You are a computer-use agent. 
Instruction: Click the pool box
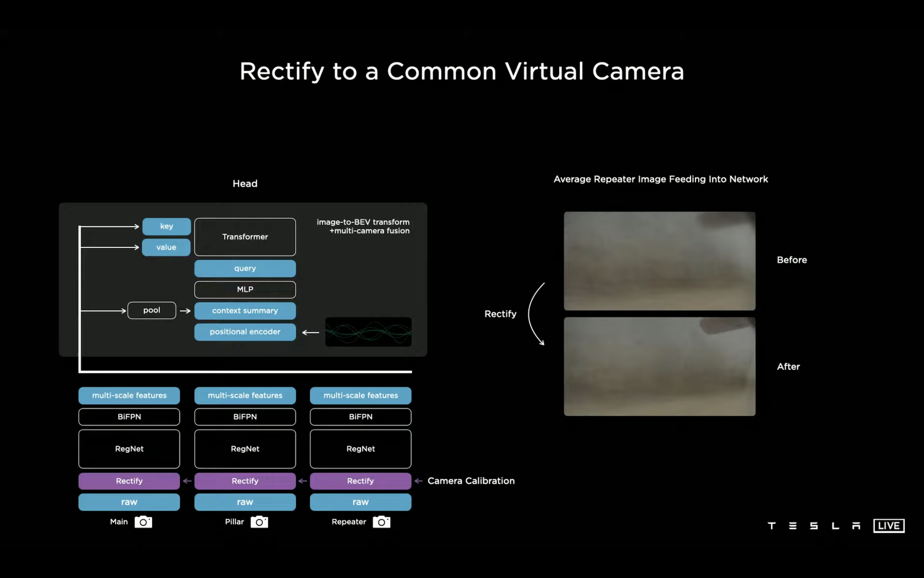pos(152,311)
